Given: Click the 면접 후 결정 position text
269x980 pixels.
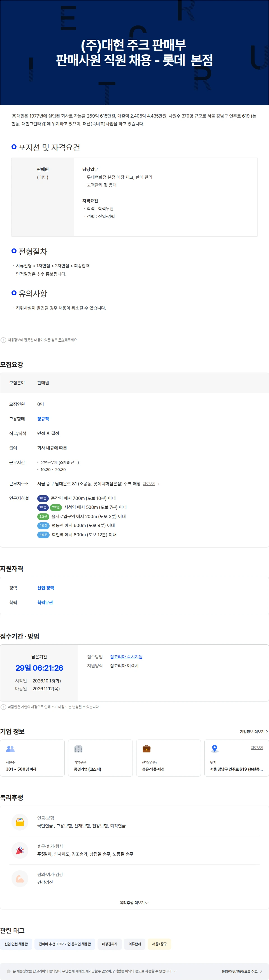Looking at the screenshot, I should pyautogui.click(x=48, y=433).
